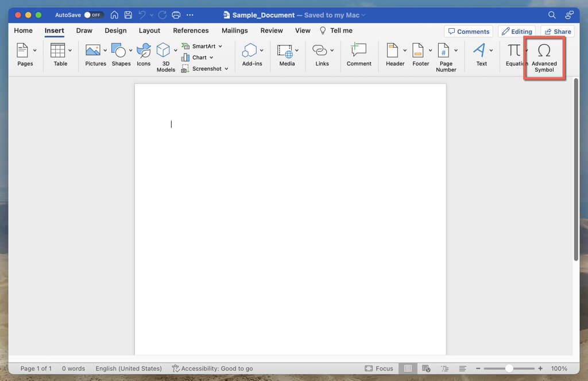Insert Media from the ribbon

[287, 55]
